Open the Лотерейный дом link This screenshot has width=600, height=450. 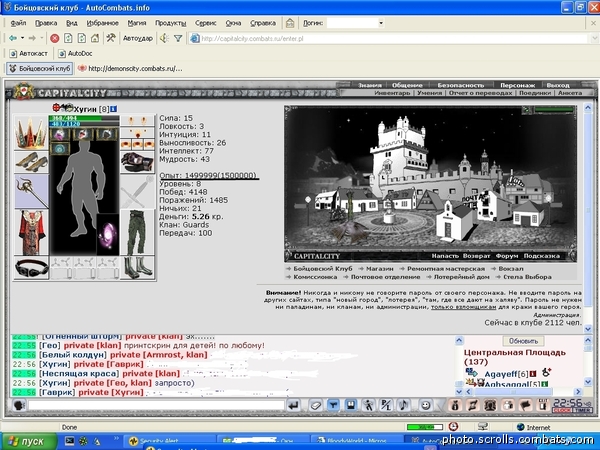tap(461, 277)
